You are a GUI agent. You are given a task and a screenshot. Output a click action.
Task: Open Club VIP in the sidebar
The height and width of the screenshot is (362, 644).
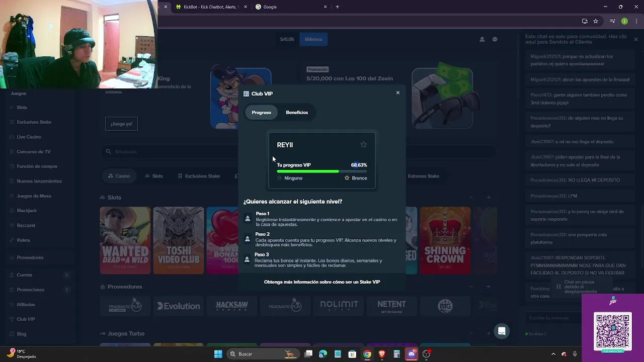tap(26, 319)
